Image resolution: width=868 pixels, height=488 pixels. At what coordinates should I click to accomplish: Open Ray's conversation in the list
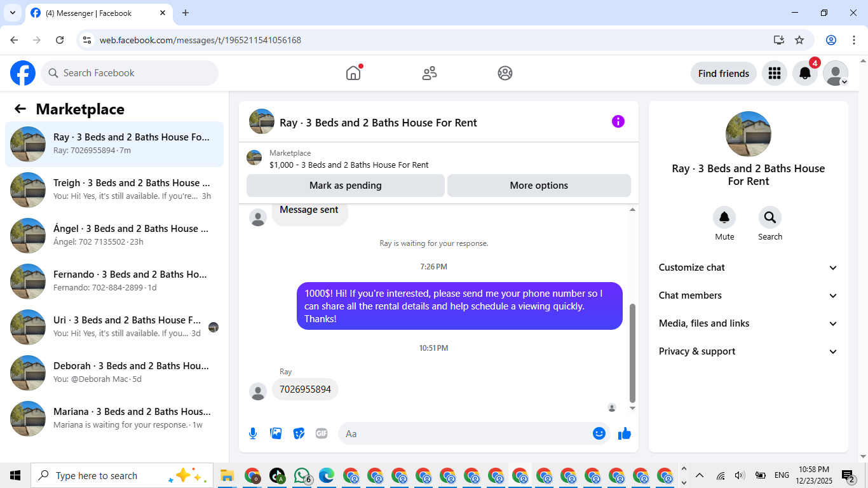click(114, 144)
